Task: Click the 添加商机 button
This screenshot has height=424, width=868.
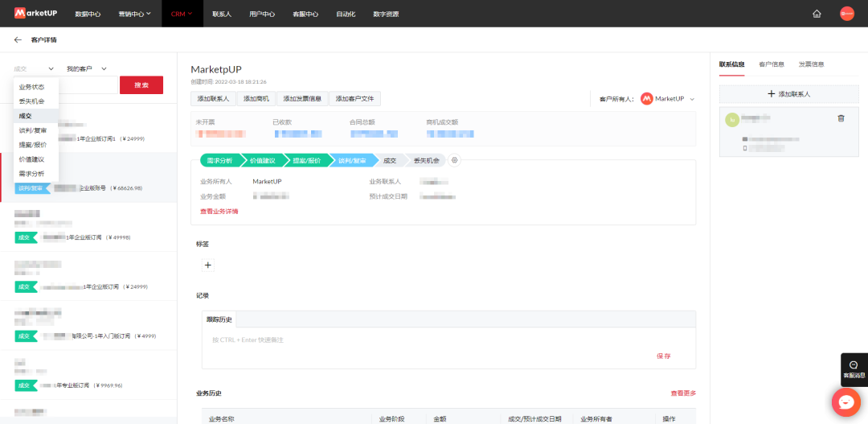Action: coord(256,99)
